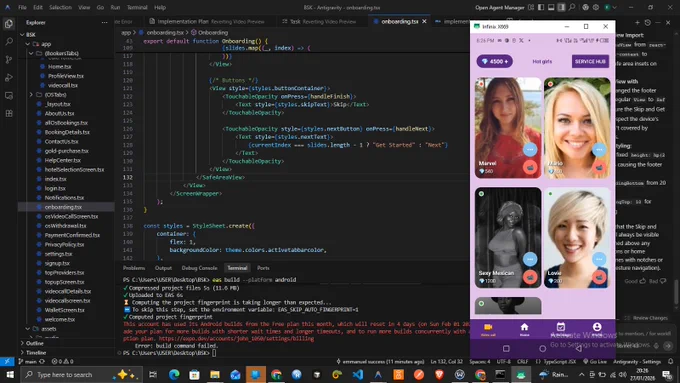Image resolution: width=680 pixels, height=383 pixels.
Task: Open the File menu
Action: coord(22,7)
